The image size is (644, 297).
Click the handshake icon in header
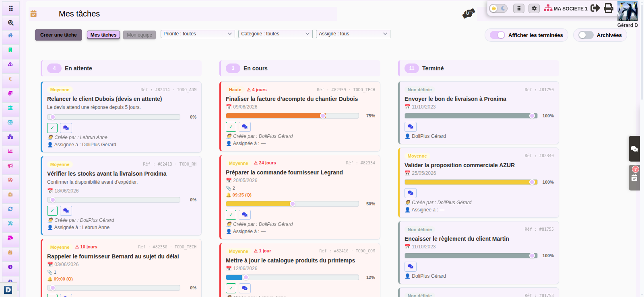pos(469,14)
